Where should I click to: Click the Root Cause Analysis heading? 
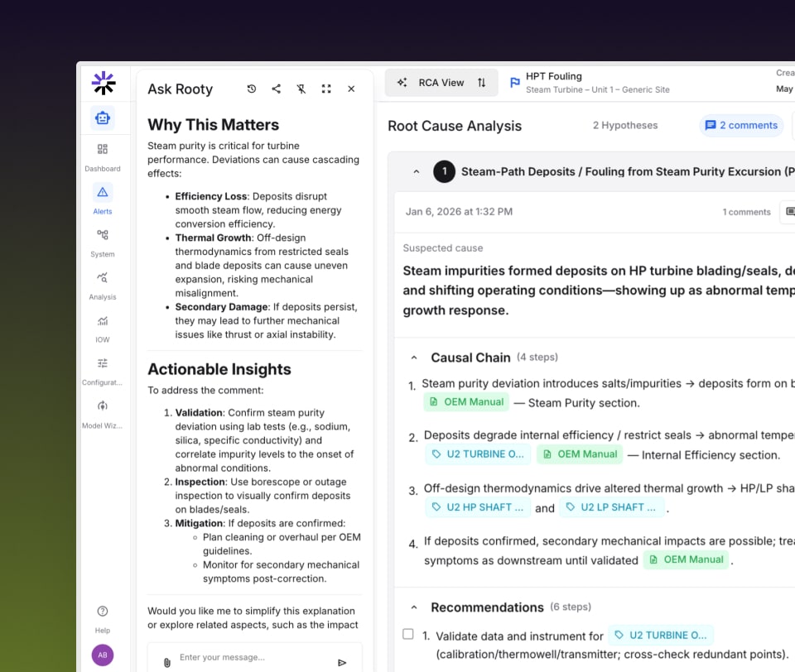(455, 126)
